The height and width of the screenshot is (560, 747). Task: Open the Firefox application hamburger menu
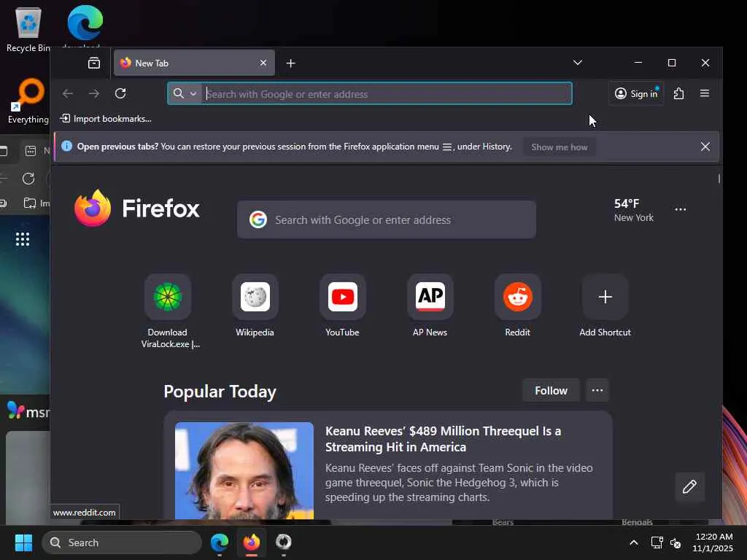click(705, 93)
